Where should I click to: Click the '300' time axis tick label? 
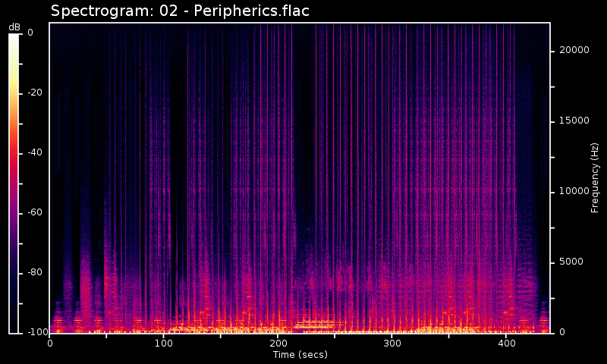tap(392, 344)
